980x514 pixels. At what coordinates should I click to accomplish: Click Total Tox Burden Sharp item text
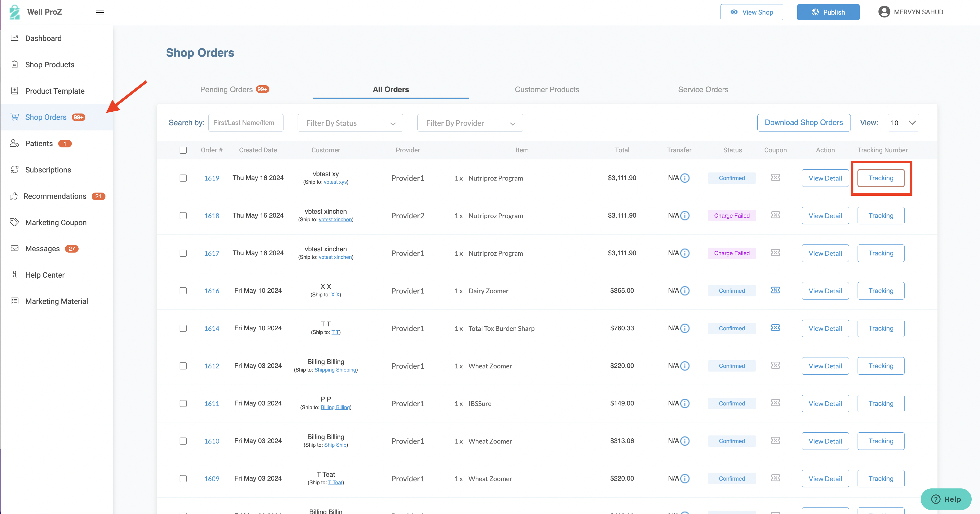click(x=501, y=328)
